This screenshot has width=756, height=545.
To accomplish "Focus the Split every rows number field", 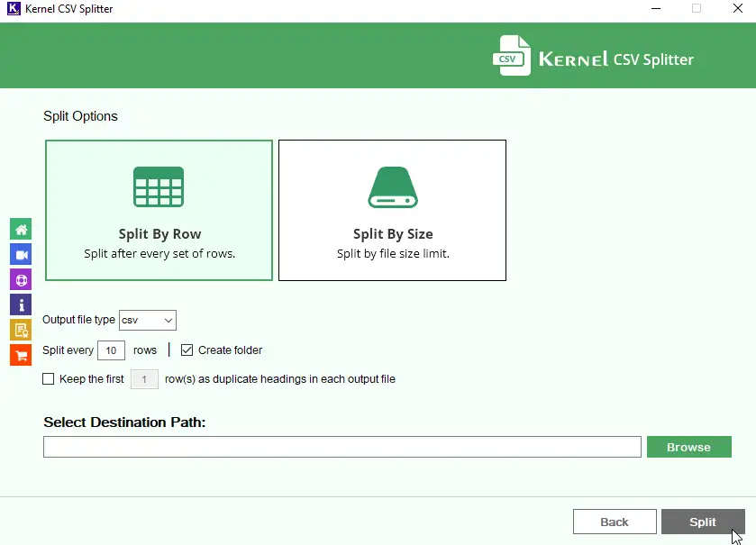I will (112, 350).
